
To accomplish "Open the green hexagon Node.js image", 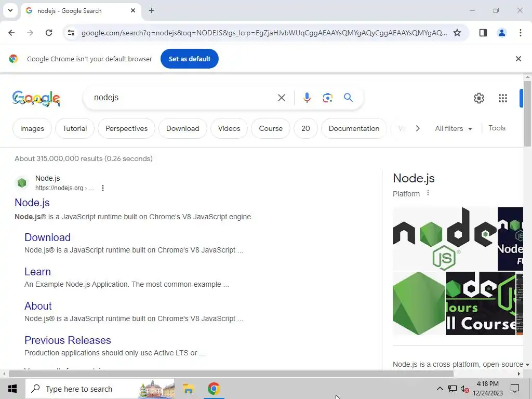I will (x=419, y=303).
